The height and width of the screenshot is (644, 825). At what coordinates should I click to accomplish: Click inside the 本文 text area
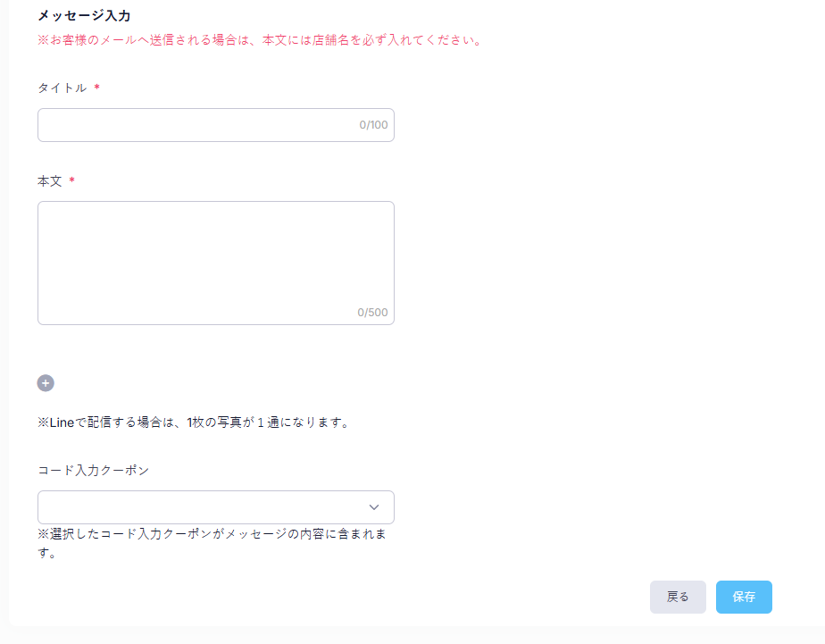(x=214, y=259)
